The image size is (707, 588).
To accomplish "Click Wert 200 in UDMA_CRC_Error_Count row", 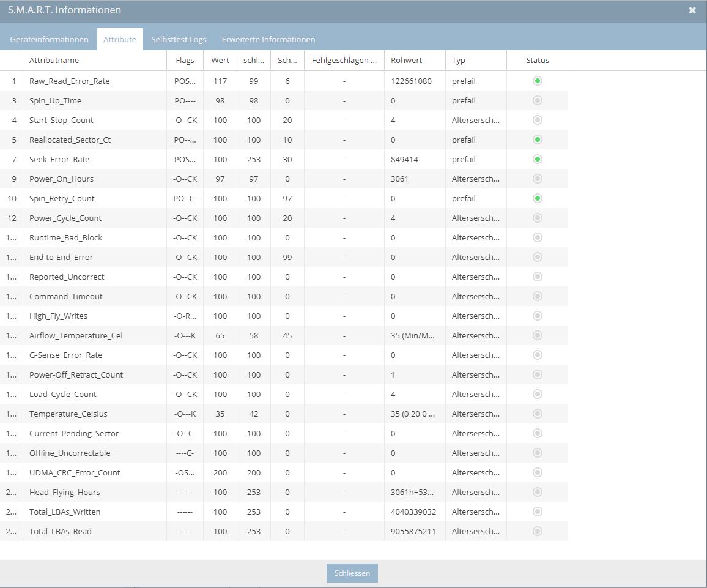I will pyautogui.click(x=220, y=472).
